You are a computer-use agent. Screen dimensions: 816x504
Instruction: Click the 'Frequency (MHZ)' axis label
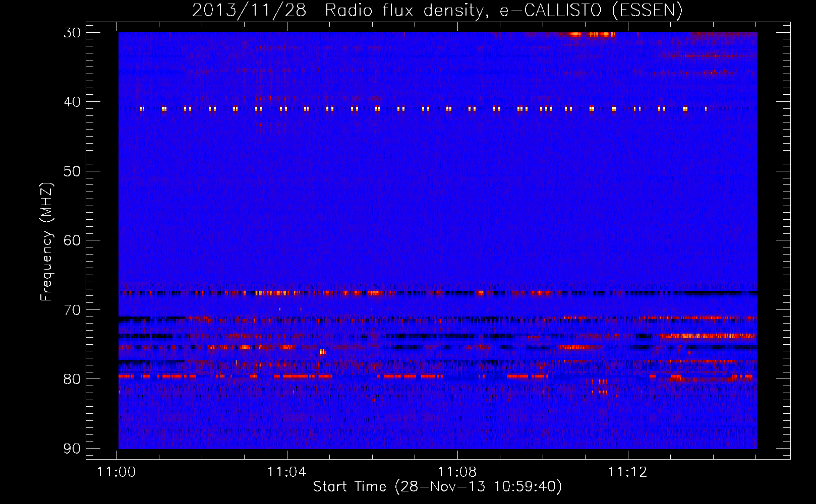tap(46, 241)
